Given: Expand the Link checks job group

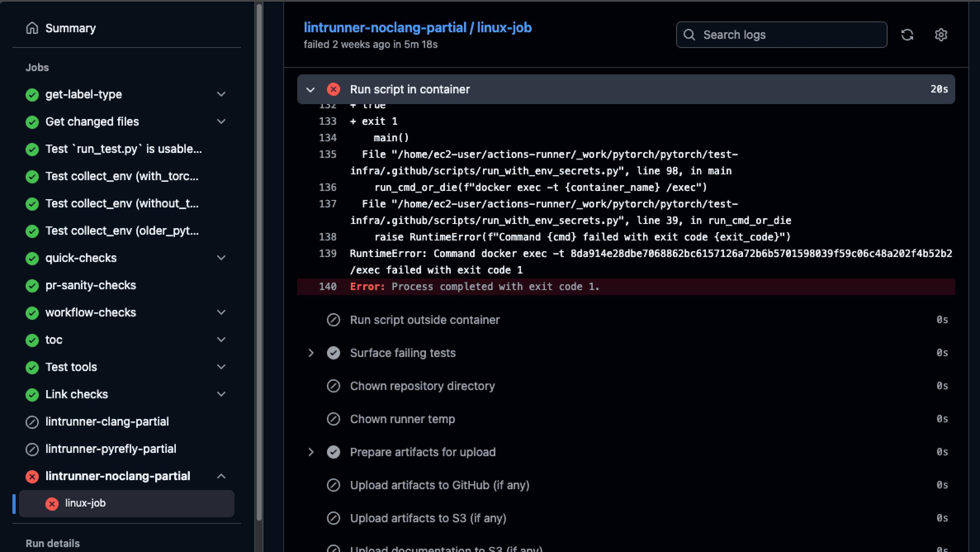Looking at the screenshot, I should point(221,394).
